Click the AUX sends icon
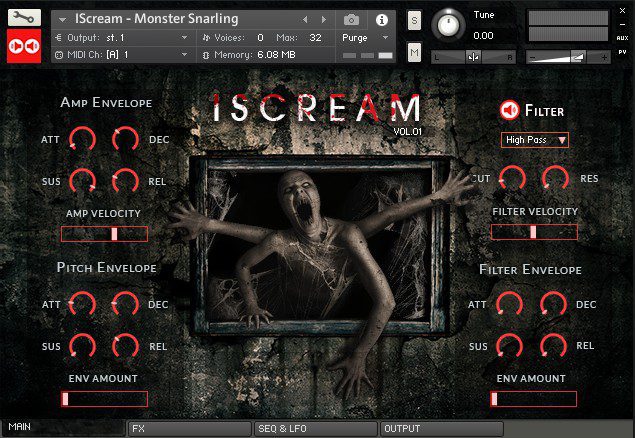The image size is (635, 438). pos(622,38)
